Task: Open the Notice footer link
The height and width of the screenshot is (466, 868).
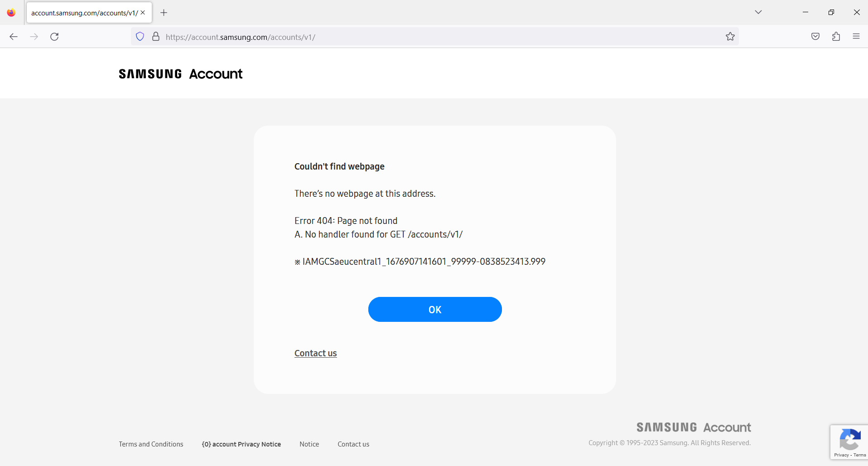Action: pos(309,444)
